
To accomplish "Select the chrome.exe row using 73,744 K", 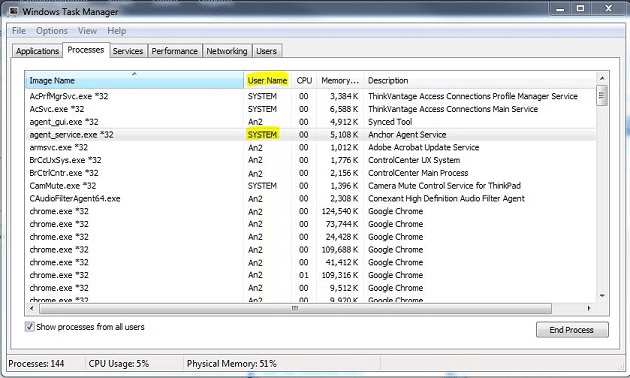I will click(x=310, y=224).
